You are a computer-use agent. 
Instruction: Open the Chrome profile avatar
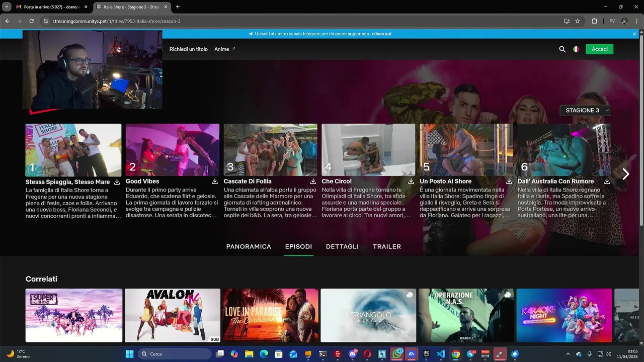point(624,21)
